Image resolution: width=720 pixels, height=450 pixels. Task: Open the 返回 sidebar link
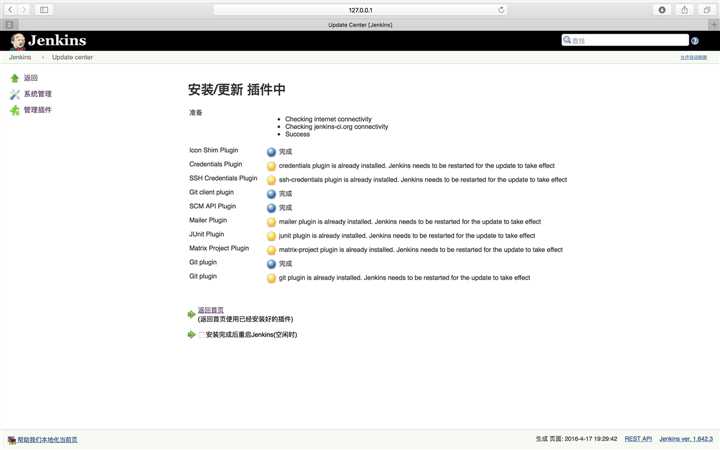point(31,78)
